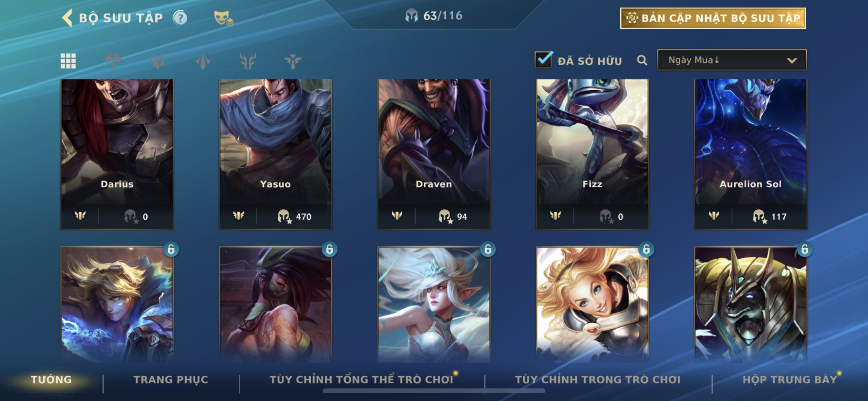Screen dimensions: 868x401
Task: Switch to the Trang Phục tab
Action: click(x=171, y=379)
